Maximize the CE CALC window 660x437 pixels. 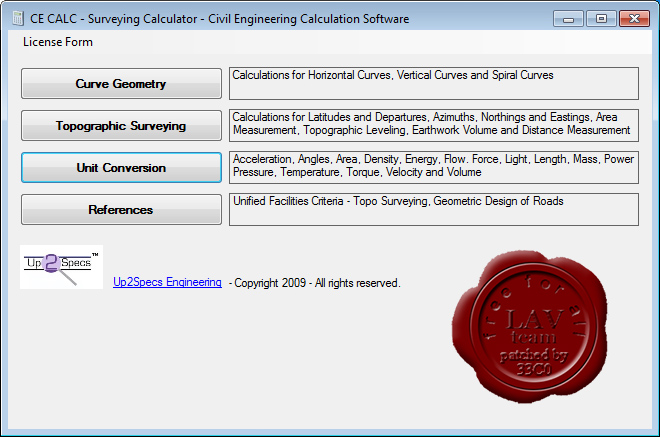pyautogui.click(x=601, y=19)
